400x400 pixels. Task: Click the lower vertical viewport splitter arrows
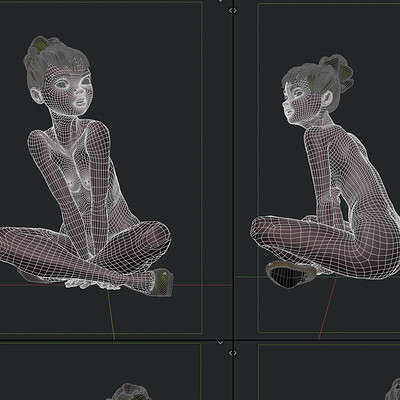tap(233, 353)
